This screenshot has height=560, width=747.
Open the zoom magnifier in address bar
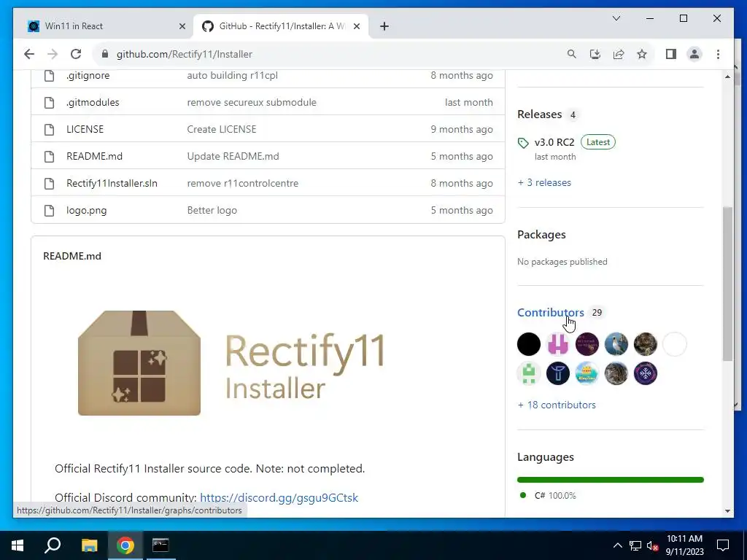coord(572,54)
